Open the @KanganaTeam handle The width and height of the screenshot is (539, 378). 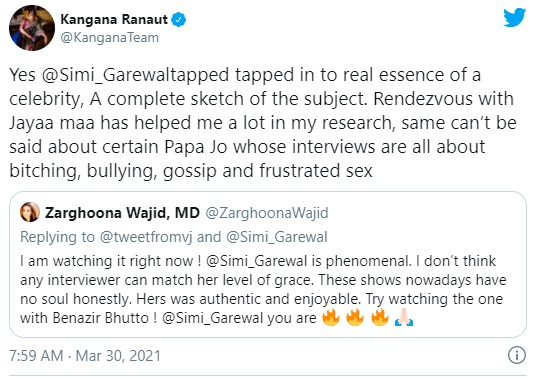(109, 37)
